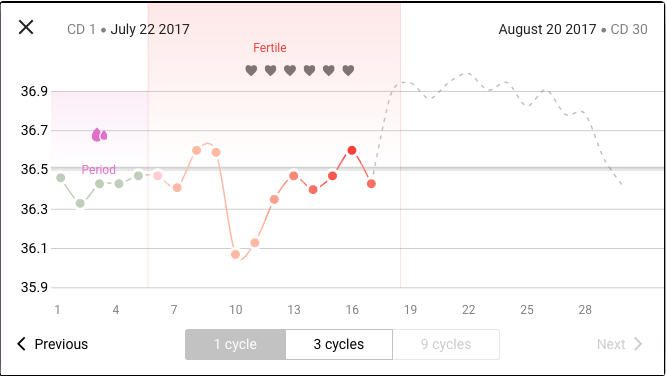
Task: Click the Fertile window label
Action: (x=270, y=48)
